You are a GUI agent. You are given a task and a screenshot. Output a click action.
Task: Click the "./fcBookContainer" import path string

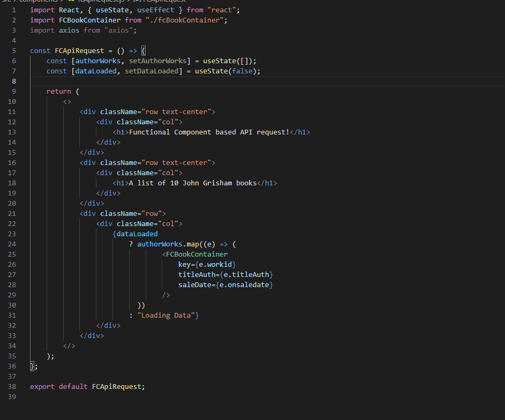click(185, 20)
